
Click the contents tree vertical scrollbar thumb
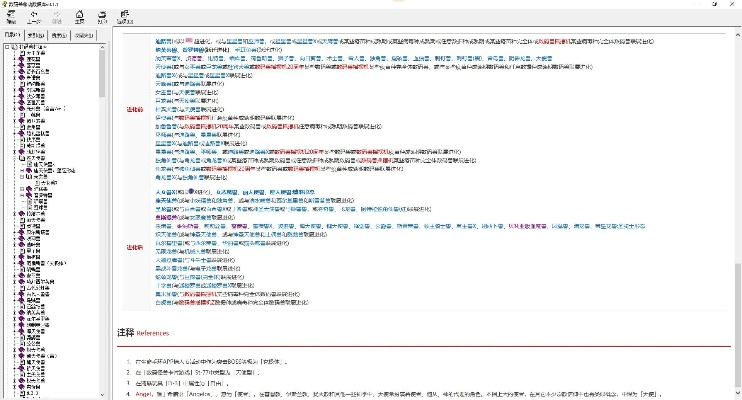tap(102, 73)
